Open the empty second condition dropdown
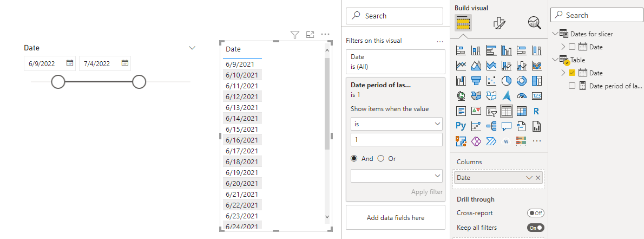Image resolution: width=644 pixels, height=239 pixels. point(397,176)
